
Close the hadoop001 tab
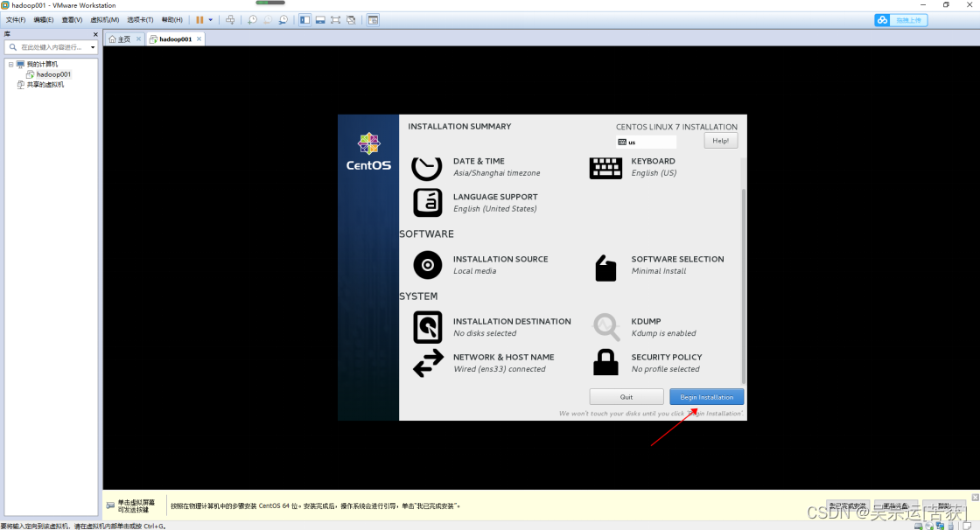click(x=199, y=38)
